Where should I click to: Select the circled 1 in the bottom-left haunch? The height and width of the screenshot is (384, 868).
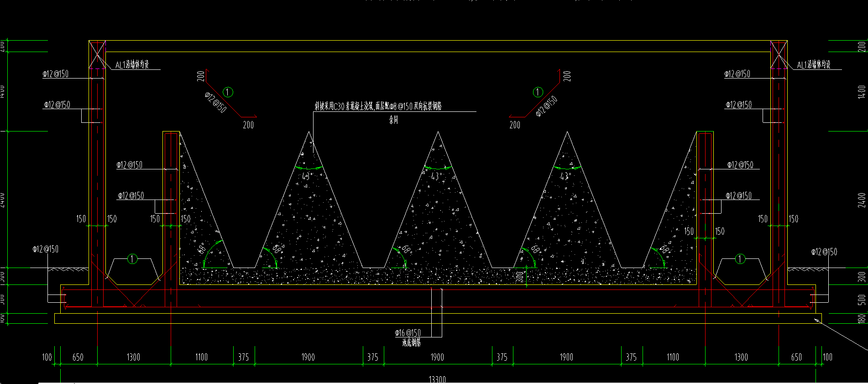132,259
